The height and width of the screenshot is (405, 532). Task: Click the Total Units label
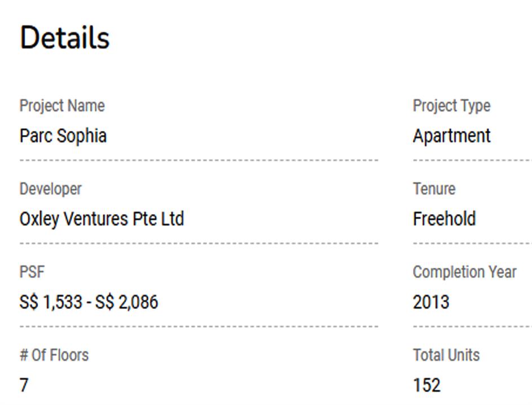pos(446,355)
